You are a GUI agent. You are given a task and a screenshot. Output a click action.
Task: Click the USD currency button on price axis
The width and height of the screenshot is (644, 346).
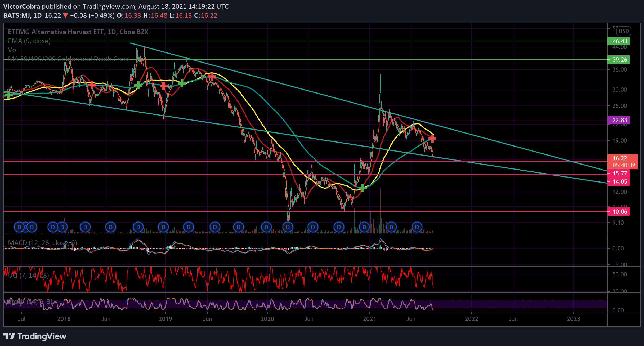point(623,31)
